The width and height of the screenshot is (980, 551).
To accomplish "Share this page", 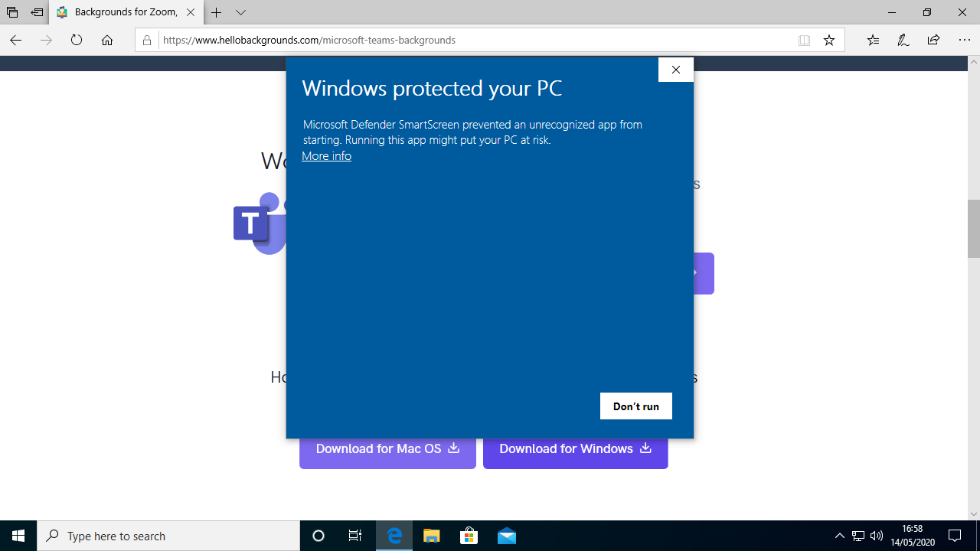I will [x=933, y=40].
